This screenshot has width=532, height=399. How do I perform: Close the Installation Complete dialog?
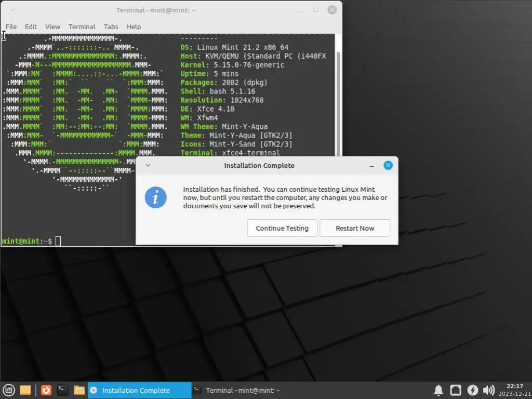388,165
